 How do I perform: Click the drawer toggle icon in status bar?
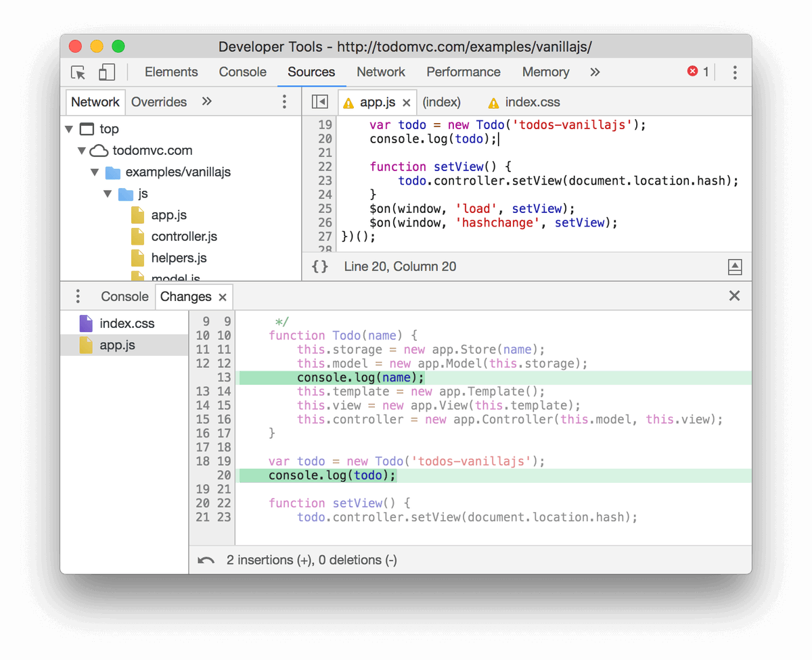pyautogui.click(x=735, y=266)
